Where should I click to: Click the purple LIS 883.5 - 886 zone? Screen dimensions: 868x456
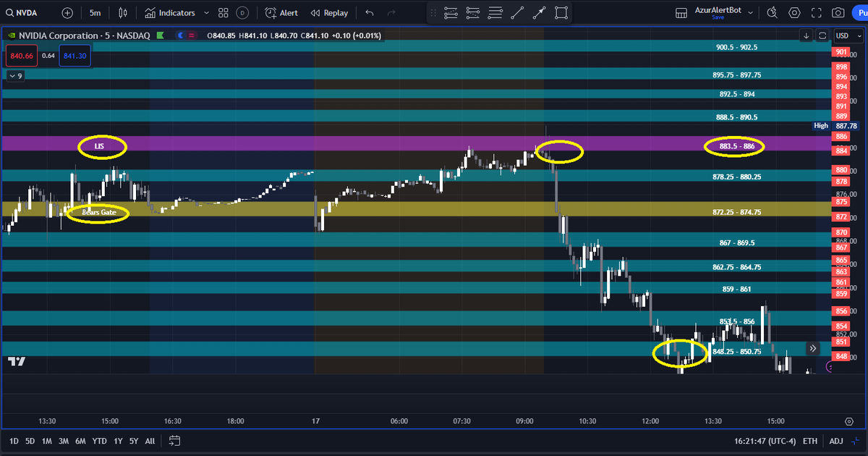pyautogui.click(x=415, y=143)
